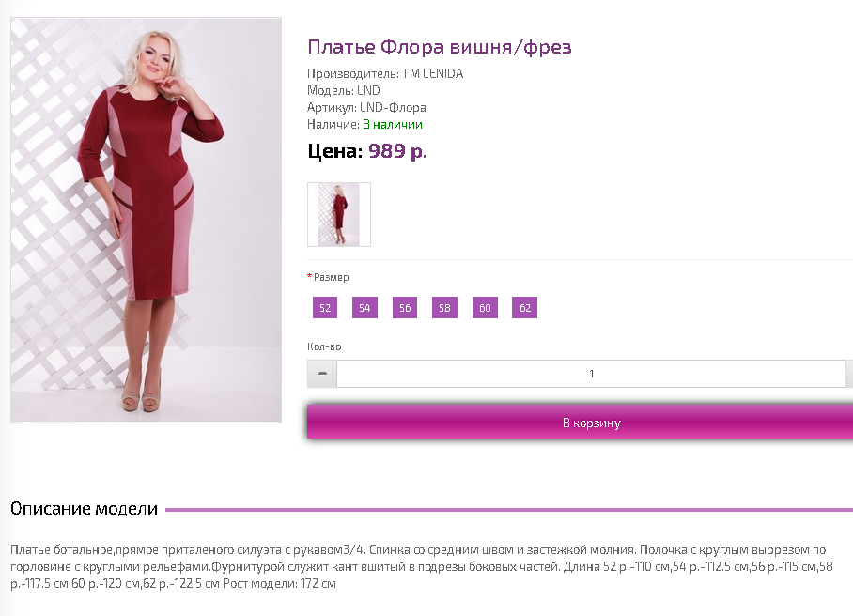
Task: Decrease quantity with the minus button
Action: pyautogui.click(x=322, y=374)
